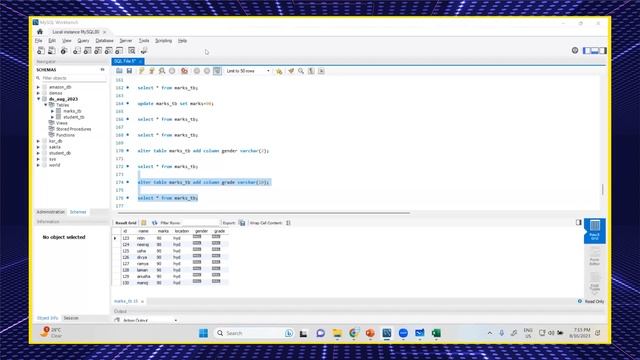640x360 pixels.
Task: Open a SQL script file in main toolbar
Action: click(52, 51)
